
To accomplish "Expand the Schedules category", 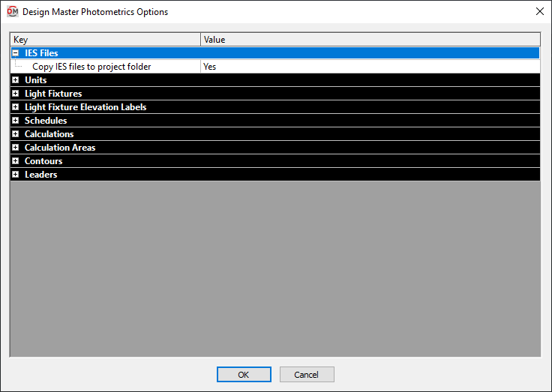I will pos(16,121).
